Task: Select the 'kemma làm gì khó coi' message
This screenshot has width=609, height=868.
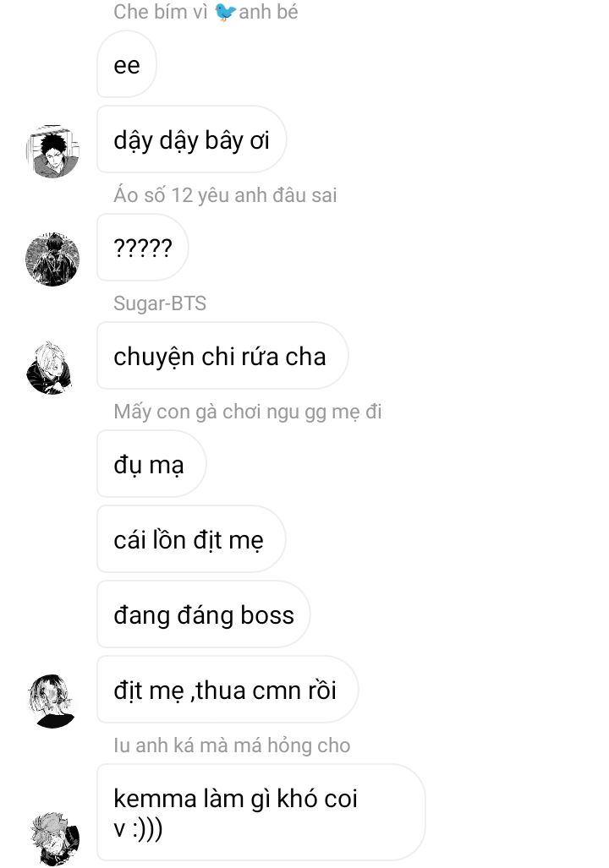Action: click(261, 813)
